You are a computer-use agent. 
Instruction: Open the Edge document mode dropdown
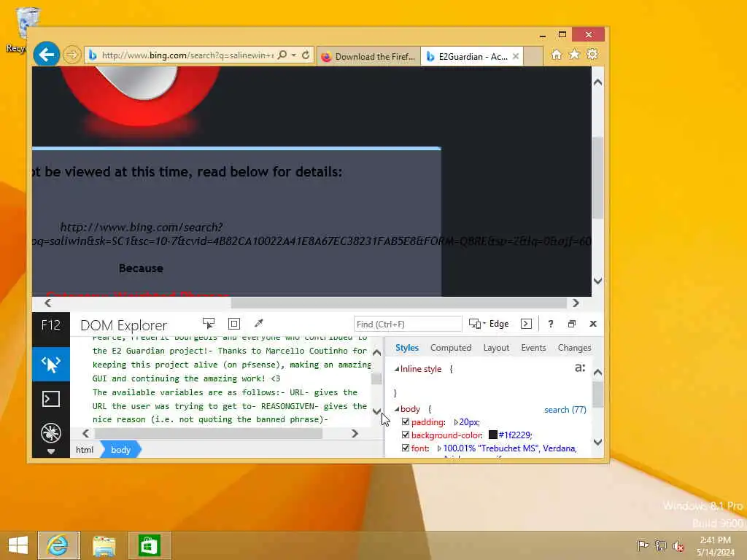coord(489,324)
